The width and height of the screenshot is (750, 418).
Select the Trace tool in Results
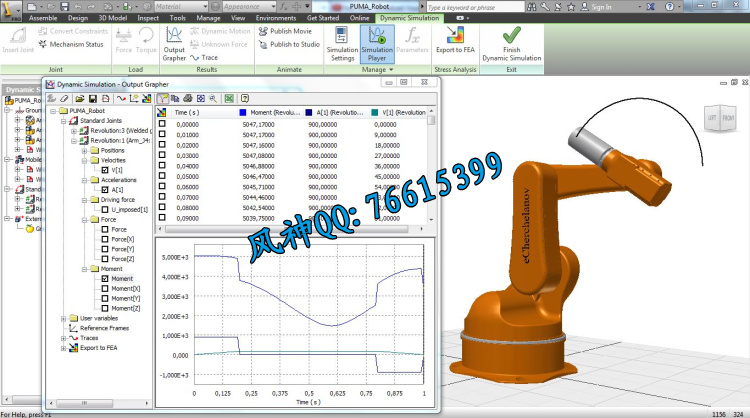[x=204, y=57]
